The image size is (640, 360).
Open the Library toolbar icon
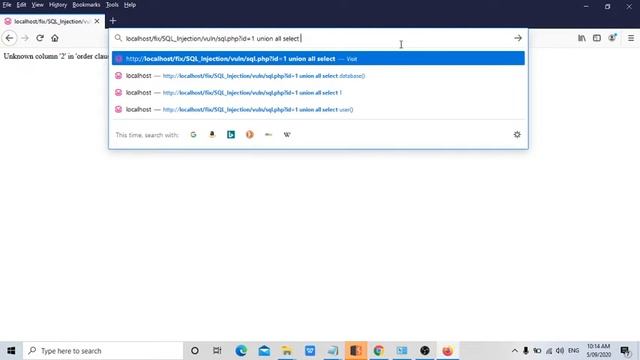[582, 38]
